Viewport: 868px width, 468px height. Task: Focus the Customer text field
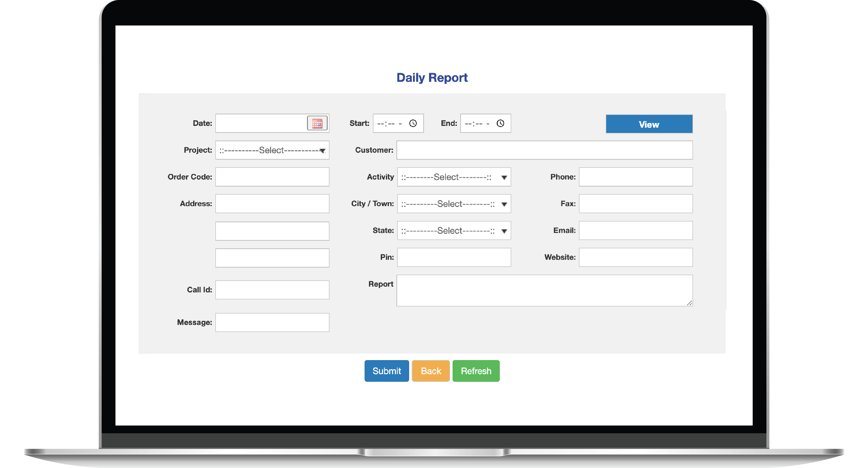coord(544,150)
